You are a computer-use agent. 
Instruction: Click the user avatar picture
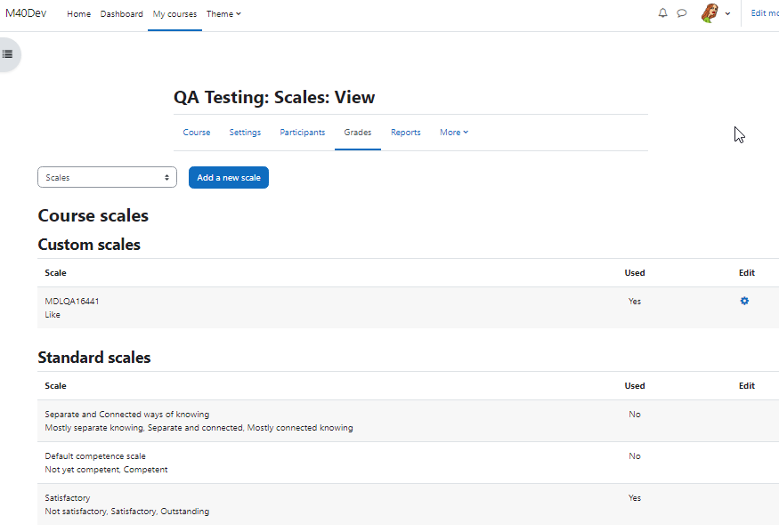[x=710, y=13]
